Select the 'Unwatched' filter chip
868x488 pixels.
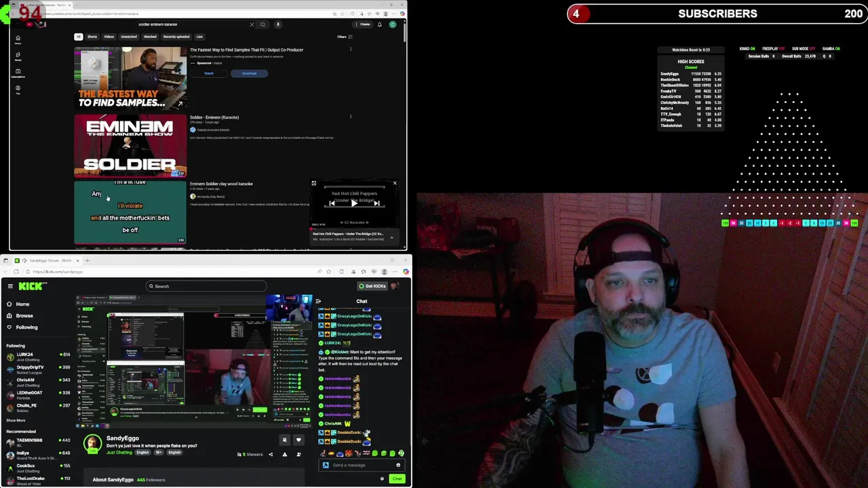tap(129, 37)
